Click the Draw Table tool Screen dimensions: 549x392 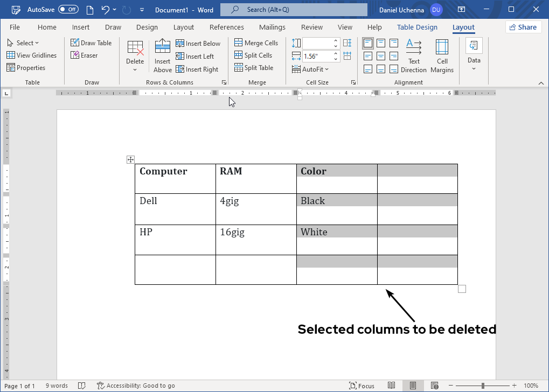91,43
